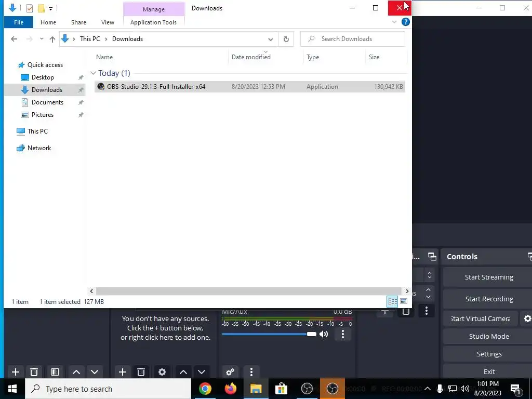Open Documents in Quick access
Screen dimensions: 532x399
[x=47, y=102]
